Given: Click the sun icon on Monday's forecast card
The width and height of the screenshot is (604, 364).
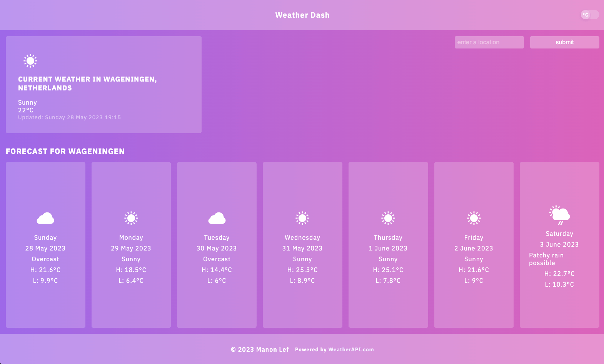Looking at the screenshot, I should pos(131,217).
